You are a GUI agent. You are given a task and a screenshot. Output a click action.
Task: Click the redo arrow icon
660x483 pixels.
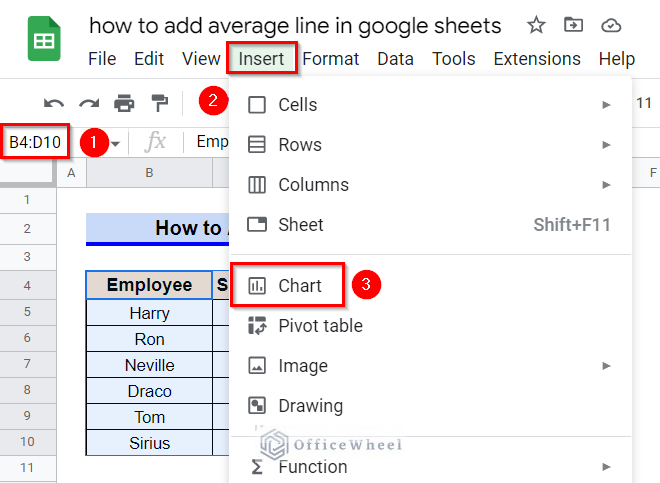pyautogui.click(x=89, y=103)
